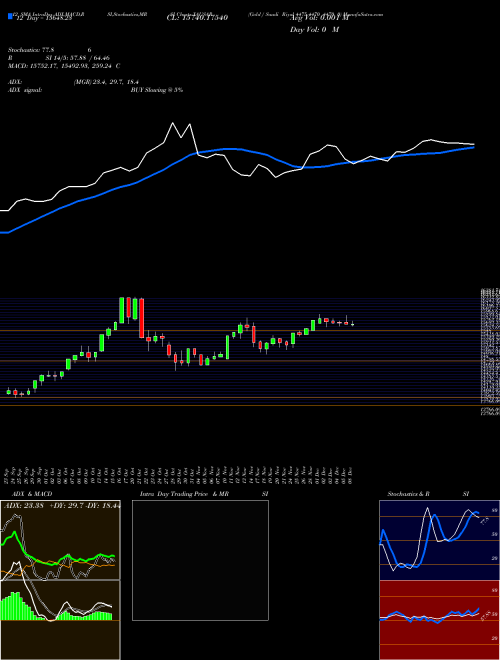Click the 'MACD: 15752.17, 15492.93, 259.24' line
500x660 pixels.
tap(64, 66)
